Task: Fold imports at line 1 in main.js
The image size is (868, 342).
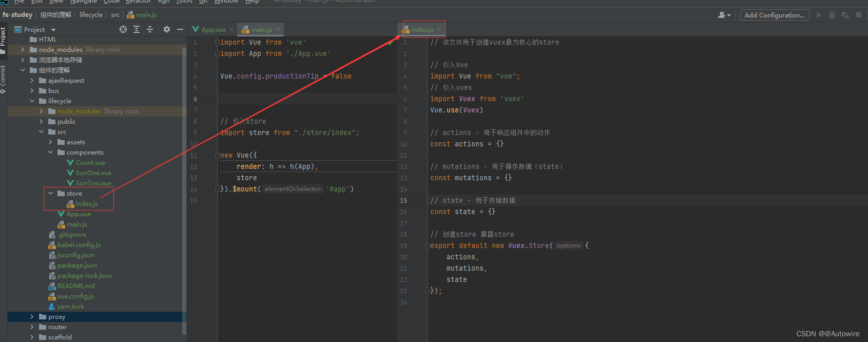Action: (x=217, y=42)
